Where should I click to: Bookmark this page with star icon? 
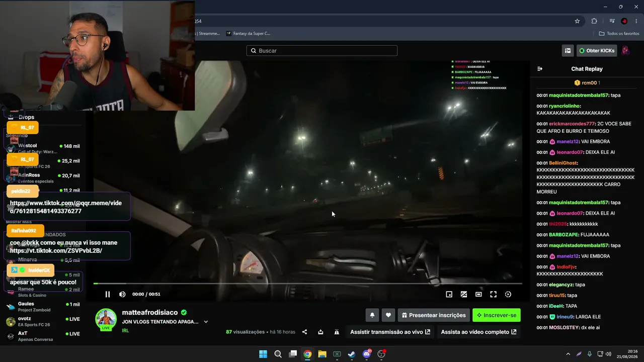tap(577, 21)
